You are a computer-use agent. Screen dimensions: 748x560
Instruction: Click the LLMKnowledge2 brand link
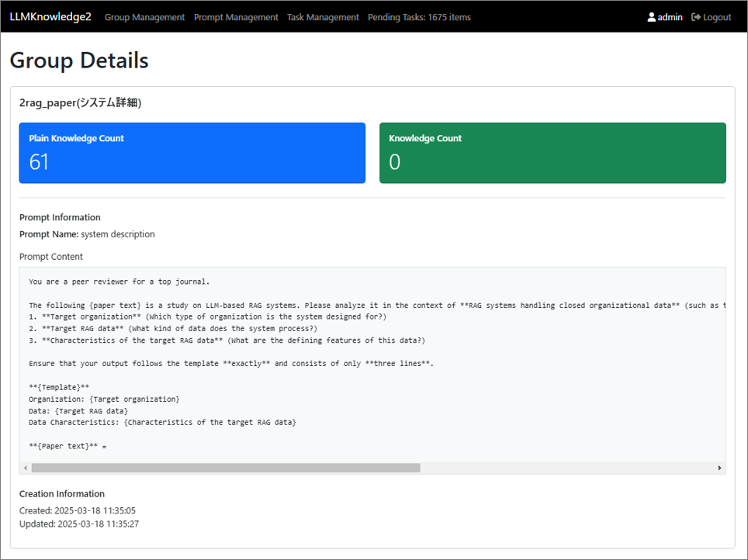[x=50, y=17]
